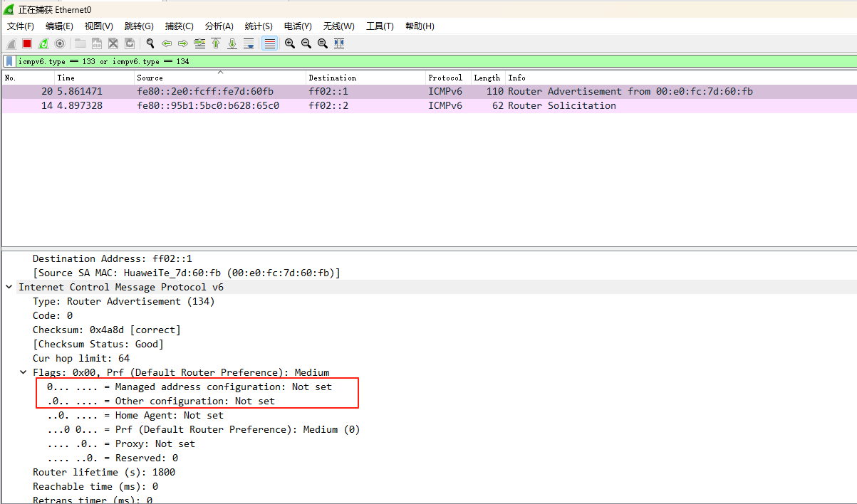This screenshot has height=504, width=857.
Task: Go forward in packet history arrow
Action: (183, 43)
